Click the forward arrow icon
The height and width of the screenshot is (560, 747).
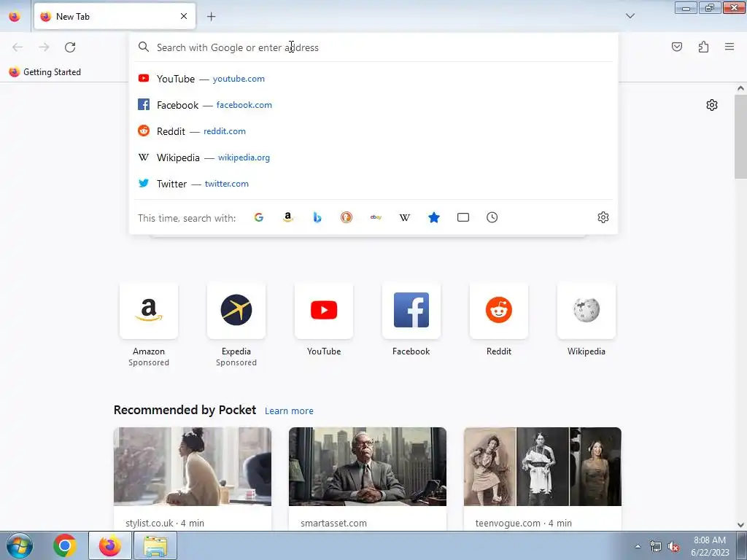point(44,47)
